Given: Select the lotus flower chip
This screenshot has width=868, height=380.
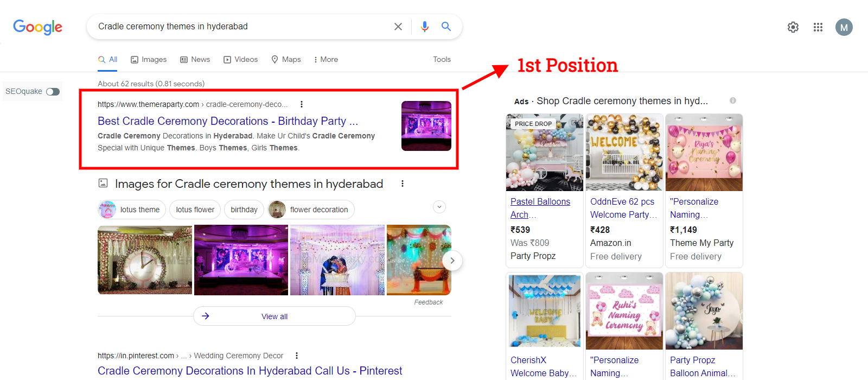Looking at the screenshot, I should pyautogui.click(x=195, y=210).
